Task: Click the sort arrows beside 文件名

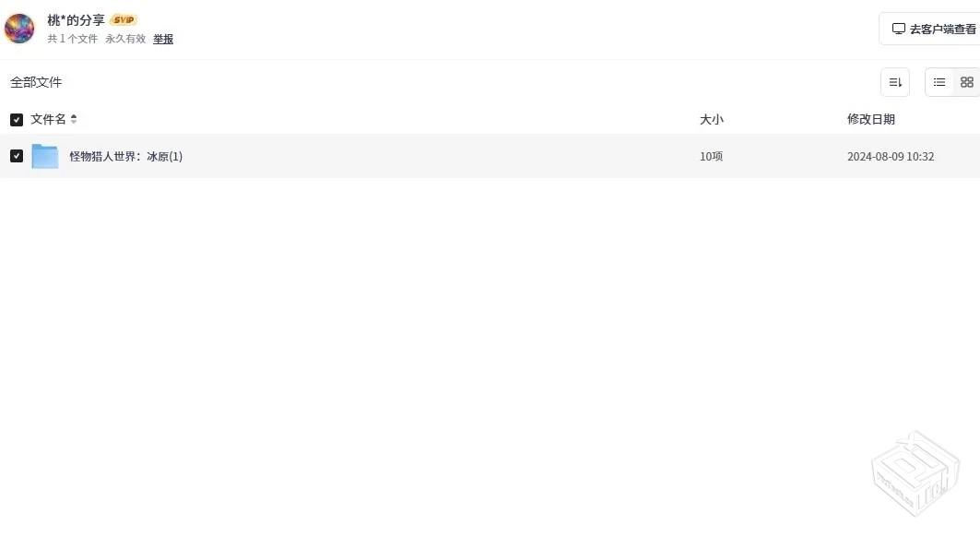Action: [x=74, y=119]
